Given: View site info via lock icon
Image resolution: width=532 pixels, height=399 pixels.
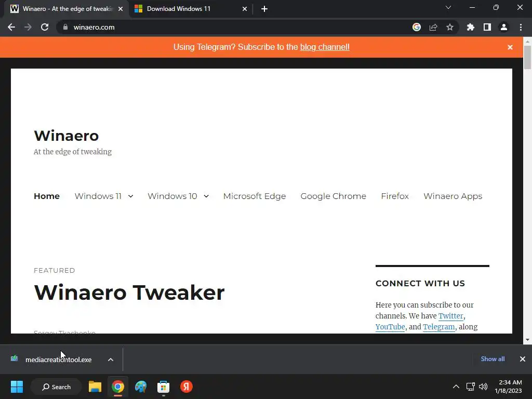Looking at the screenshot, I should coord(65,27).
